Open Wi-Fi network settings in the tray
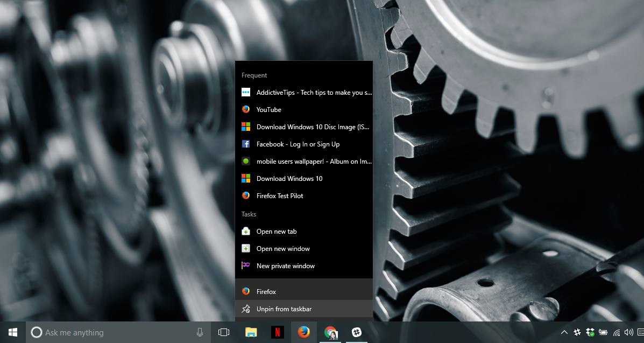Viewport: 644px width, 343px height. click(617, 332)
